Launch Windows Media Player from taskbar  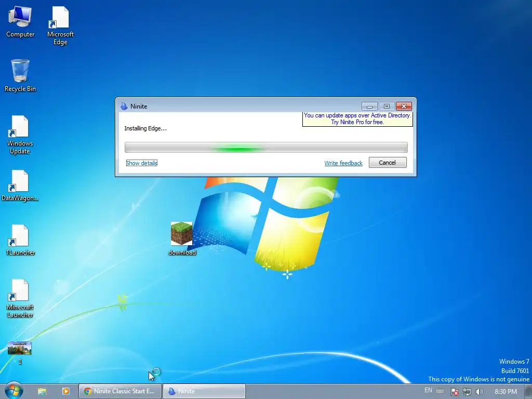66,391
